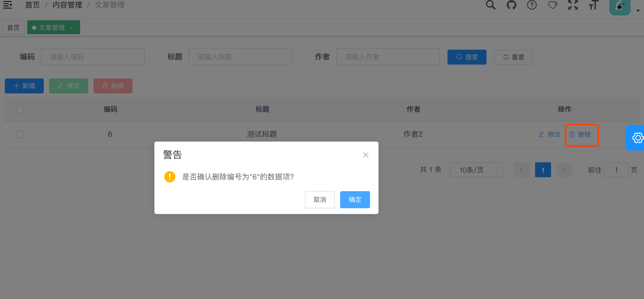644x299 pixels.
Task: Click the 重置 button
Action: (513, 57)
